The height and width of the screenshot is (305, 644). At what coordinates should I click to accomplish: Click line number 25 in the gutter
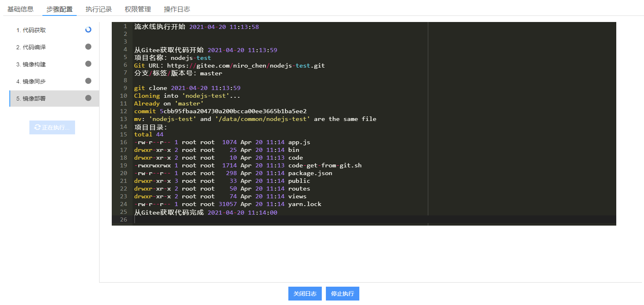point(124,212)
